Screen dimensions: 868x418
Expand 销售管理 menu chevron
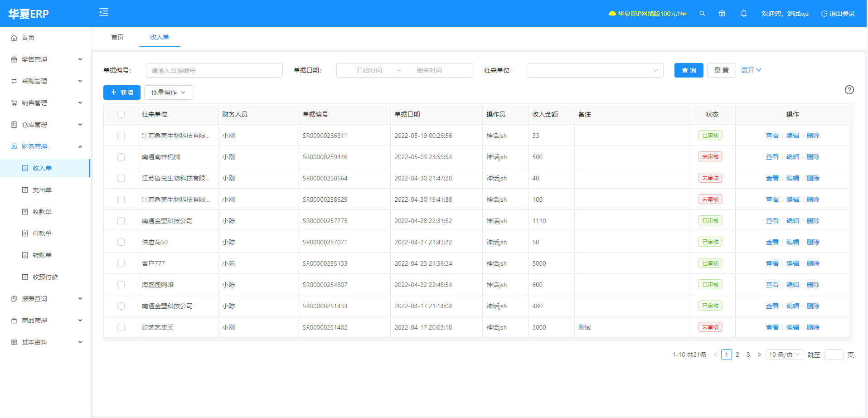[80, 103]
